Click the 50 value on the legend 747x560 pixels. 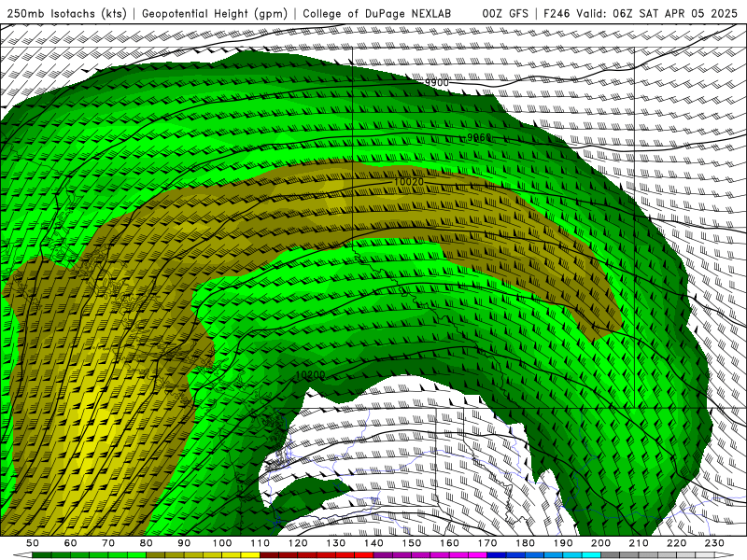coord(32,543)
